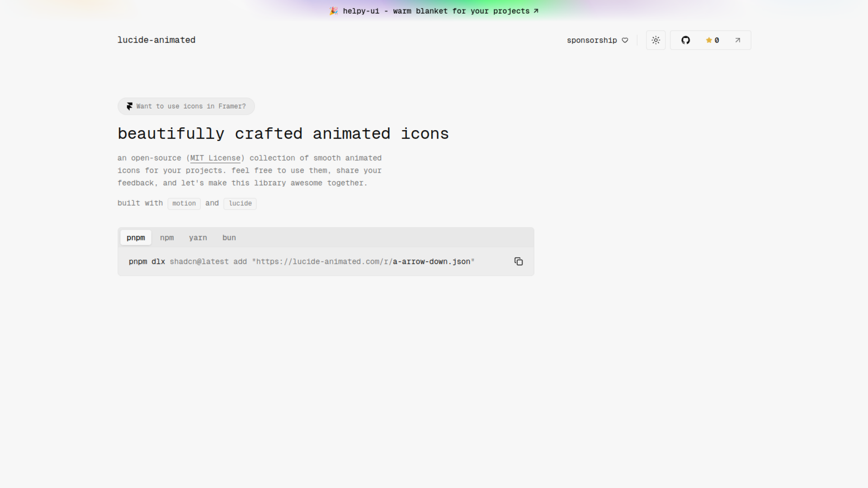
Task: Click the party popper emoji in the top banner
Action: [x=334, y=11]
